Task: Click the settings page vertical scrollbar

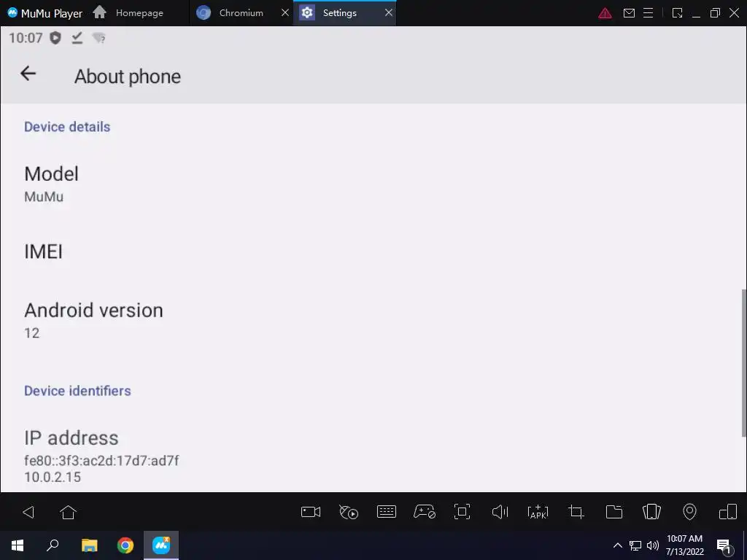Action: [x=743, y=362]
